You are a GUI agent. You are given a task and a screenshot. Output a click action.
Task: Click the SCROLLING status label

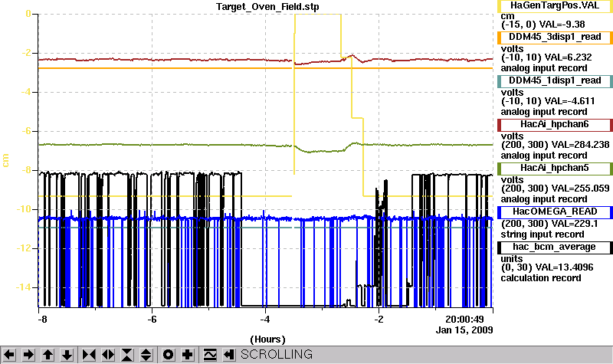coord(277,354)
